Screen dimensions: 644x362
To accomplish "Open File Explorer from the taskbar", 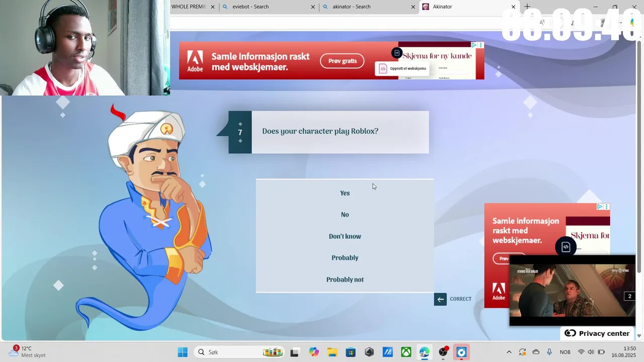I will tap(332, 352).
